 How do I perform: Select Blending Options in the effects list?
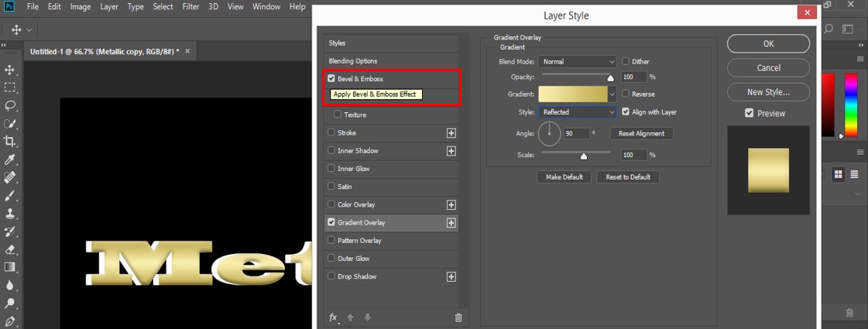pos(391,61)
